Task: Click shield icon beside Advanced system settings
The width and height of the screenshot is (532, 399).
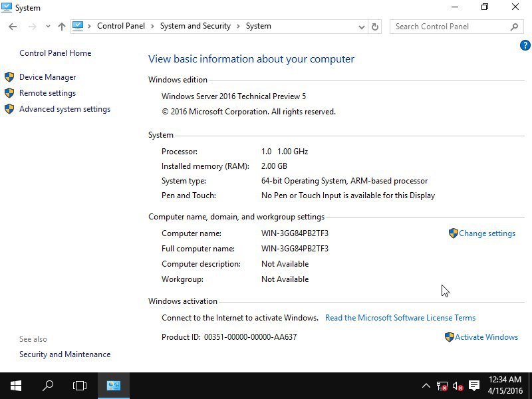Action: (x=9, y=109)
